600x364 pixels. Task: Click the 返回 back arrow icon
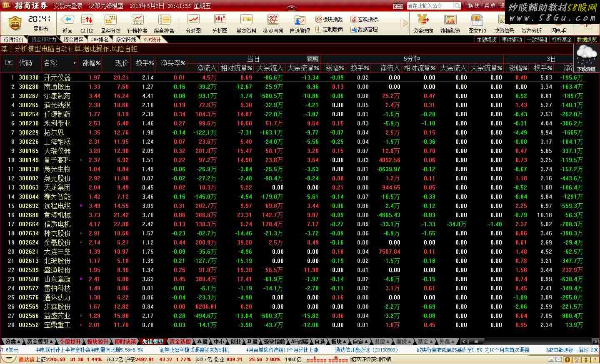[67, 20]
